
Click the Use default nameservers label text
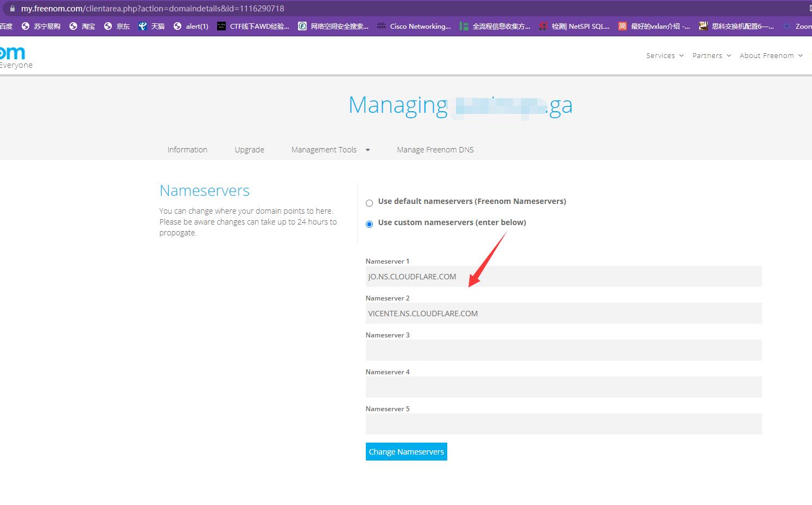tap(472, 201)
